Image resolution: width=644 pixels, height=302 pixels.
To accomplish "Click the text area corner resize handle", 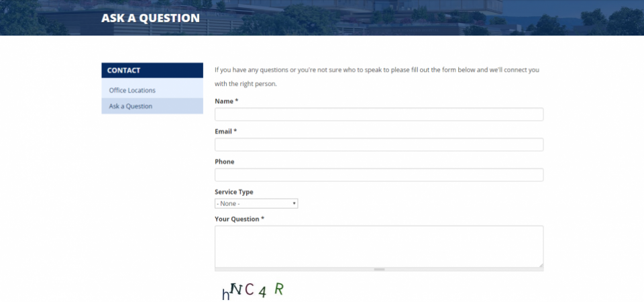I will tap(541, 265).
